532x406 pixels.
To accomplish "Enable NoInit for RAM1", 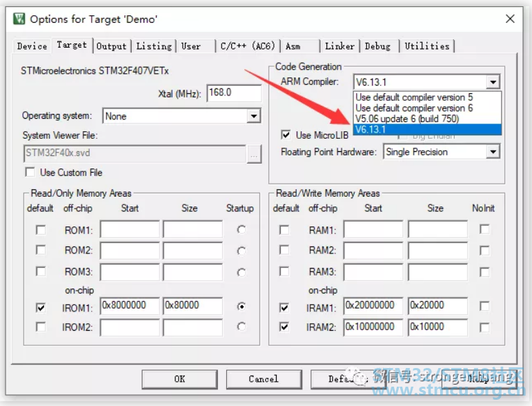I will click(484, 229).
